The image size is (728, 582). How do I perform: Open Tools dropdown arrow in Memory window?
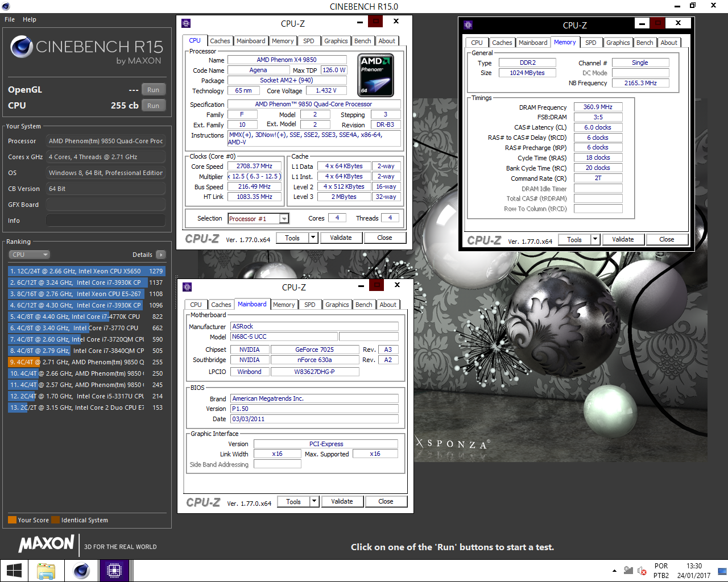coord(595,239)
